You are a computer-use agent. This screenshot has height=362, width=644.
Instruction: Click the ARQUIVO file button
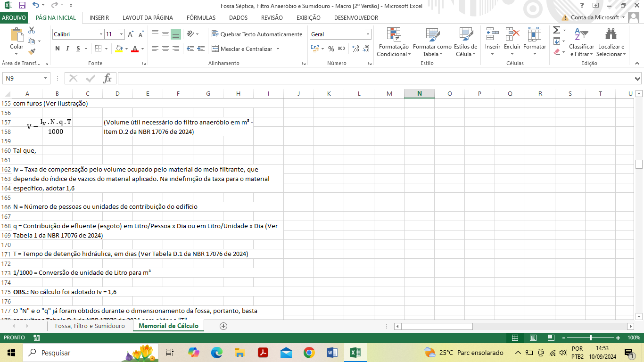pos(14,17)
